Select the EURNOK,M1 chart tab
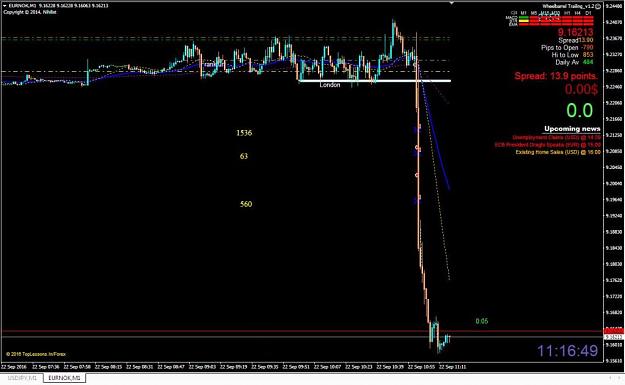The width and height of the screenshot is (625, 385). pyautogui.click(x=64, y=378)
